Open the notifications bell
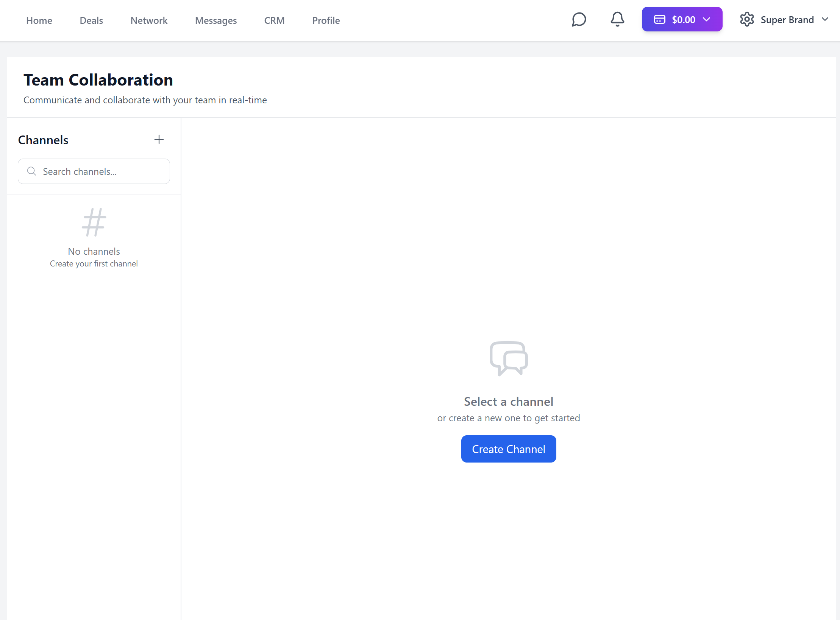 (x=617, y=20)
